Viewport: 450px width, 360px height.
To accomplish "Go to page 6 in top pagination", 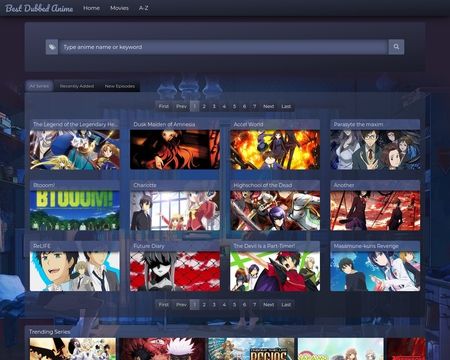I will [x=244, y=106].
